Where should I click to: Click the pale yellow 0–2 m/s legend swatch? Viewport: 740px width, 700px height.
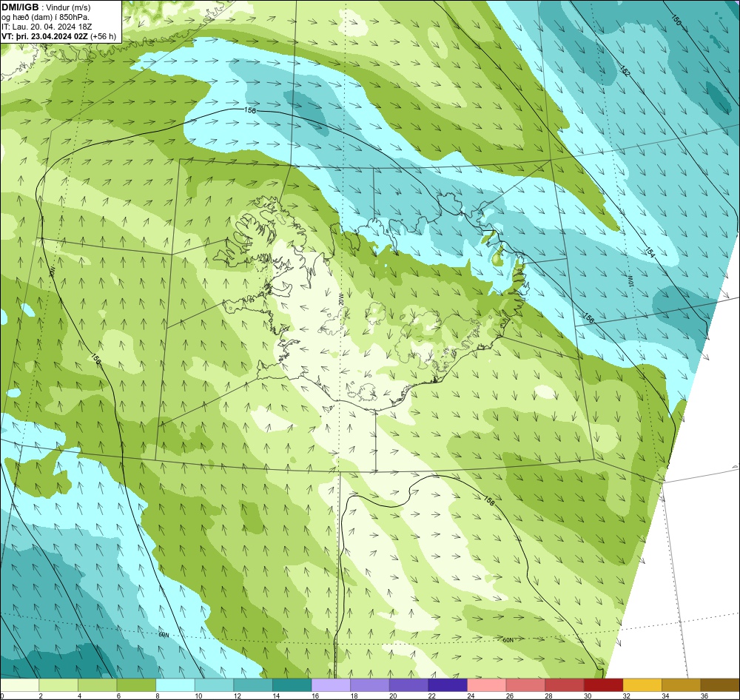click(19, 685)
